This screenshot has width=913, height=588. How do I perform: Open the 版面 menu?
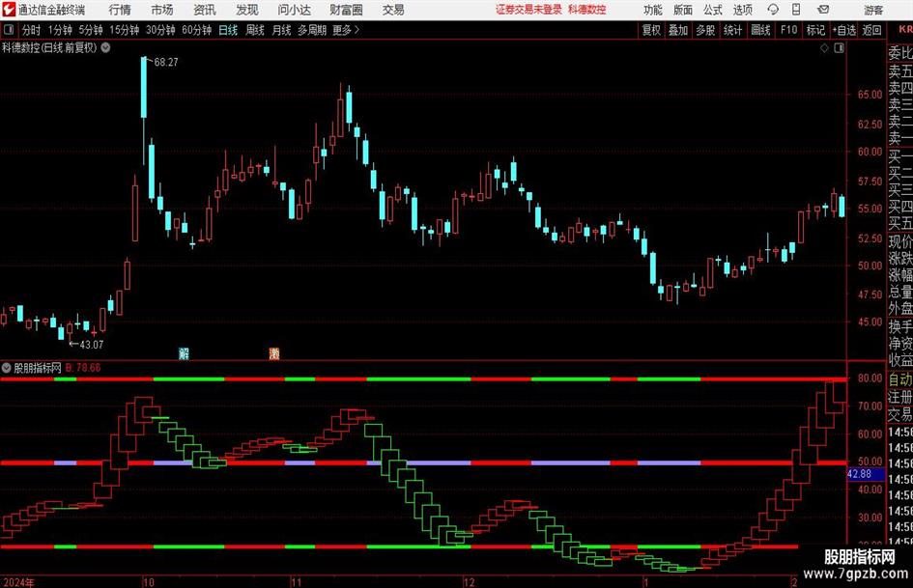(682, 10)
